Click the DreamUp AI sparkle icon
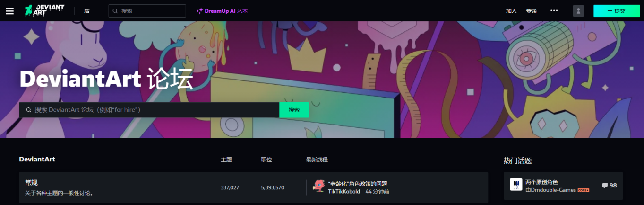This screenshot has height=205, width=644. pos(199,11)
